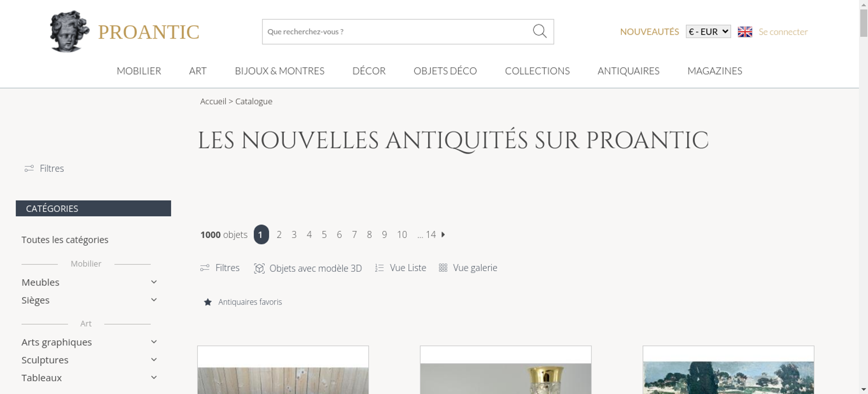Expand the Arts graphiques category
The height and width of the screenshot is (394, 868).
tap(154, 342)
